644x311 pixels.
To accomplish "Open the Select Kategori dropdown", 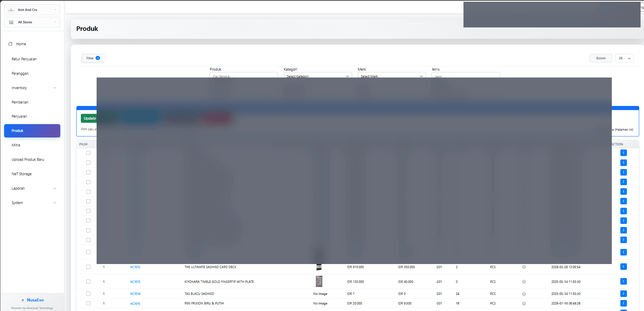I will [x=318, y=75].
